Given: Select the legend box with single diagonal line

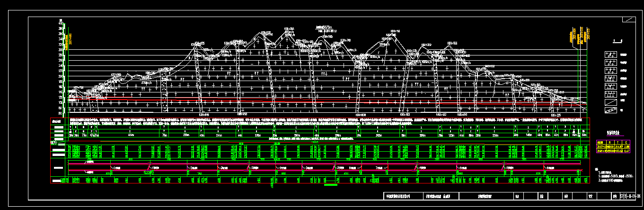Looking at the screenshot, I should [611, 102].
